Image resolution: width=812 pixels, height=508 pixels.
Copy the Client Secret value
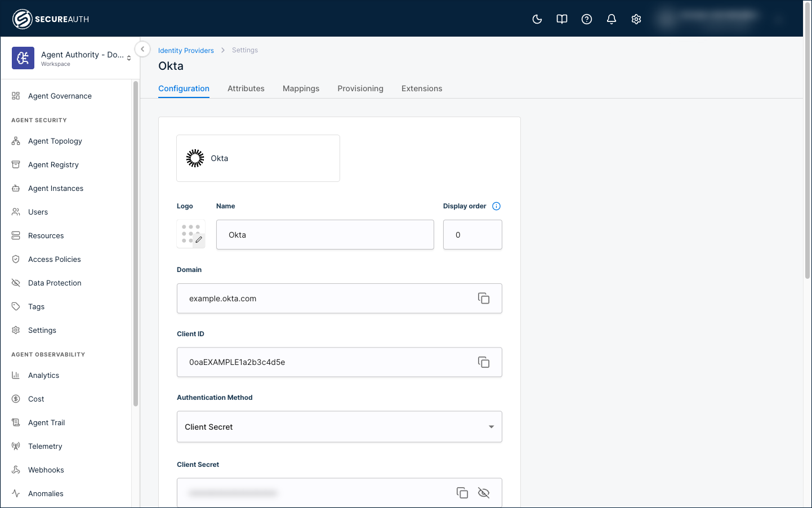(462, 493)
